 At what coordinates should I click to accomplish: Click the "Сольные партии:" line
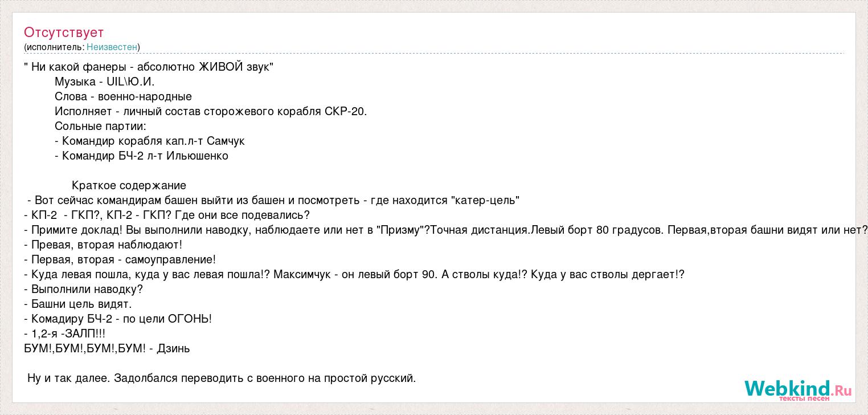tap(100, 126)
